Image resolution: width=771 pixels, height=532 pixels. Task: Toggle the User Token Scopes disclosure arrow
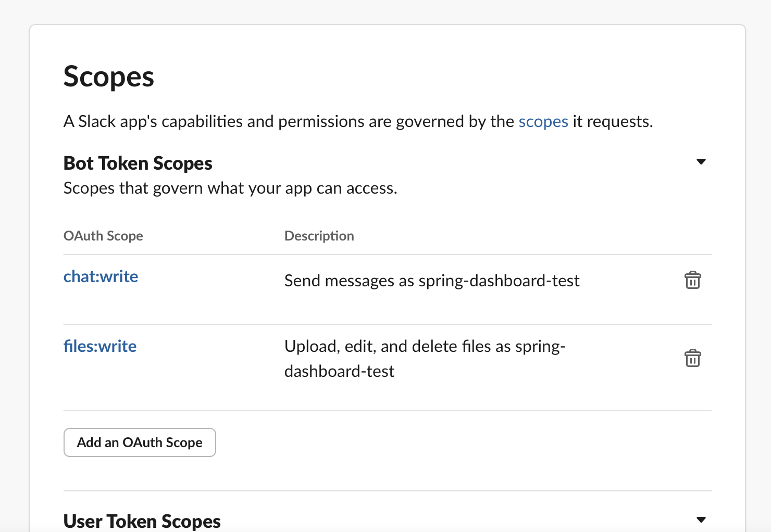(x=701, y=520)
